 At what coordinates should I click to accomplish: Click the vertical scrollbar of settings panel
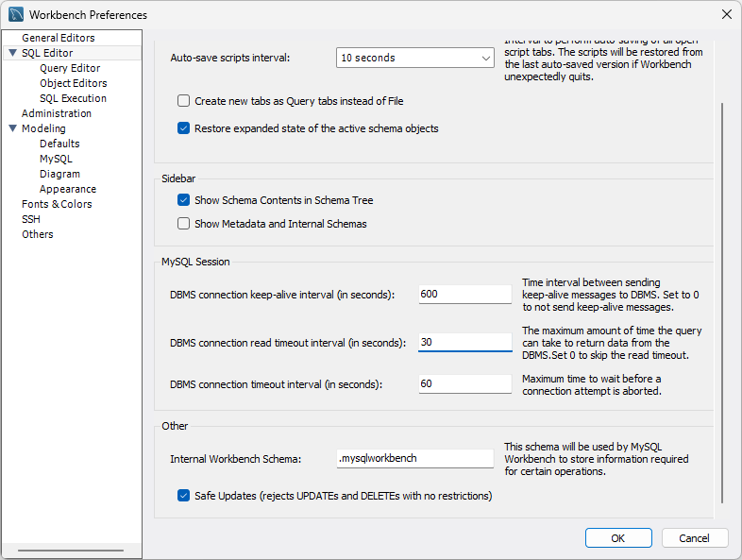click(723, 302)
